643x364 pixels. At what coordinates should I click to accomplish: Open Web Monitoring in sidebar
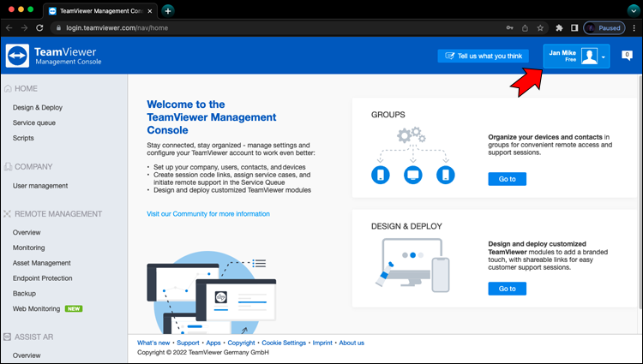tap(36, 308)
